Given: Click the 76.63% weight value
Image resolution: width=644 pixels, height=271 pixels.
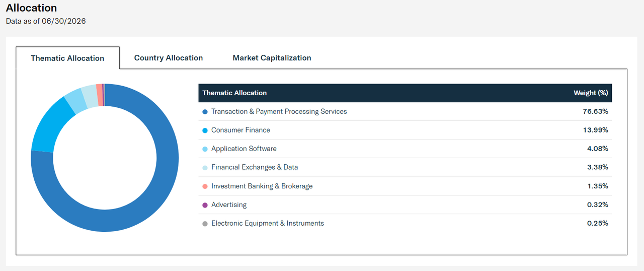Looking at the screenshot, I should click(596, 111).
